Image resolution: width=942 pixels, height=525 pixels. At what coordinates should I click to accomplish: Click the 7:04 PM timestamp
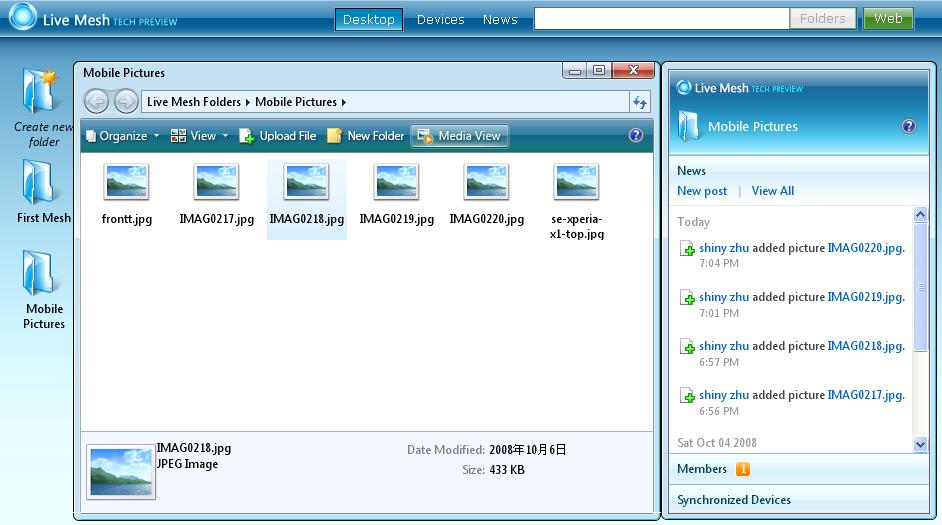point(719,263)
